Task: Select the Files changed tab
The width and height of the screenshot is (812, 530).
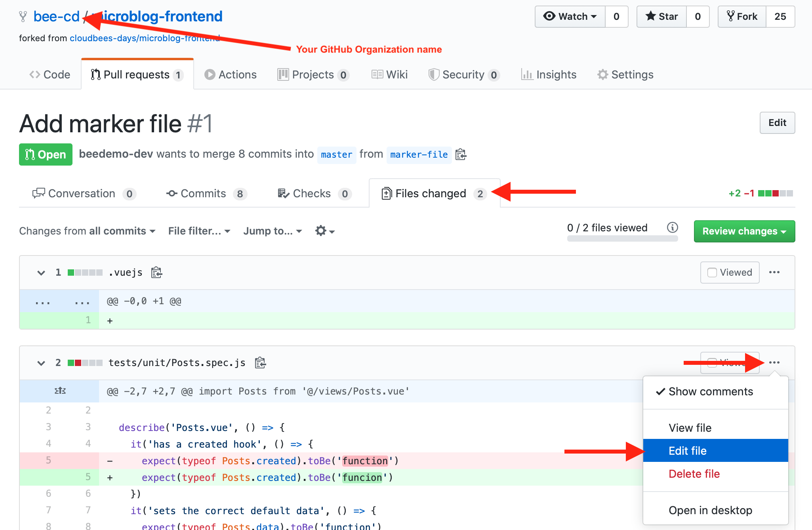Action: click(x=435, y=193)
